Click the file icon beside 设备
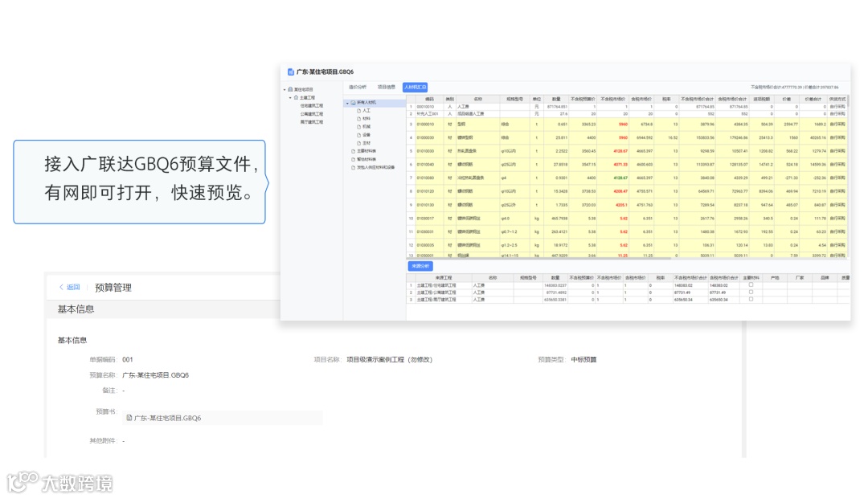Screen dimensions: 868x499 point(358,135)
